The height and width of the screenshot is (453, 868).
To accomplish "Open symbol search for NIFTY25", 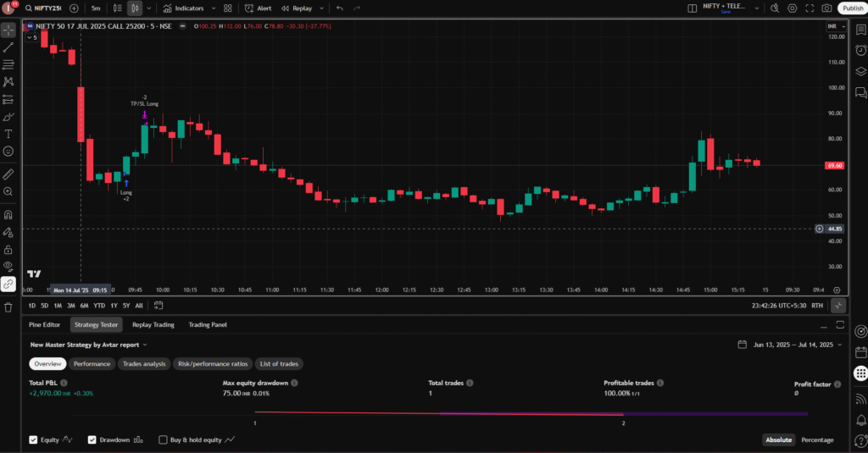I will pos(43,8).
